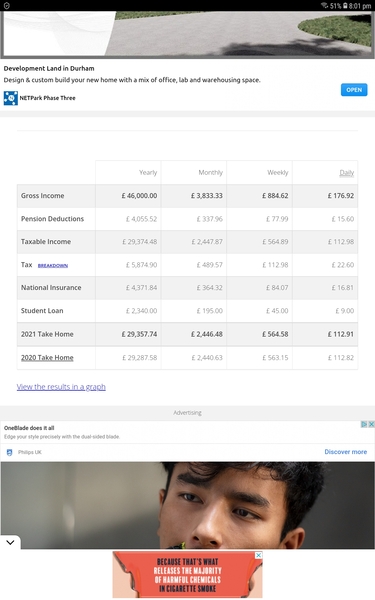Tap the driveway image in top ad
This screenshot has height=600, width=375.
click(x=188, y=34)
